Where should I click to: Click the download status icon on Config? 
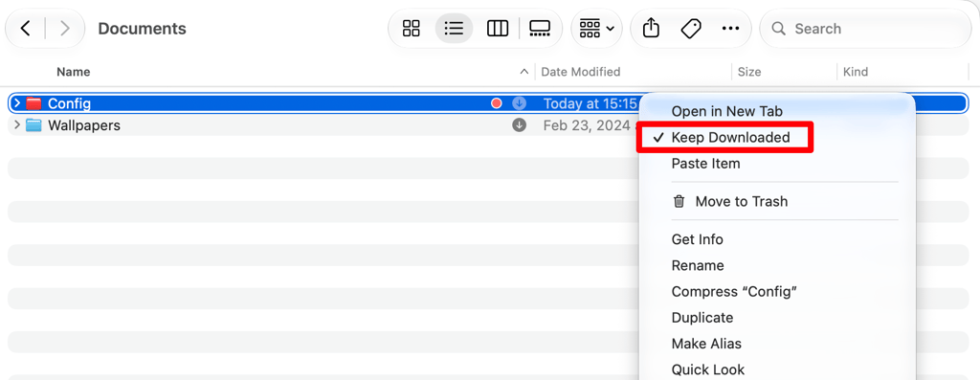(x=520, y=103)
